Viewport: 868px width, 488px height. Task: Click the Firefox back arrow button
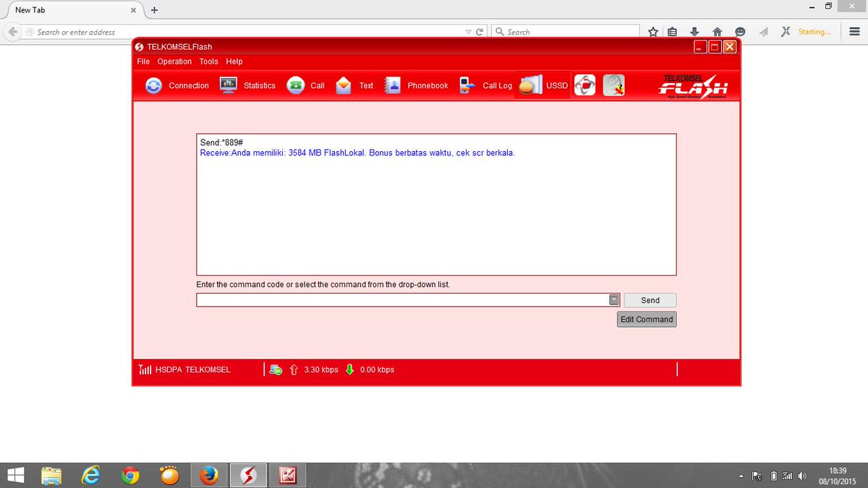pos(13,32)
